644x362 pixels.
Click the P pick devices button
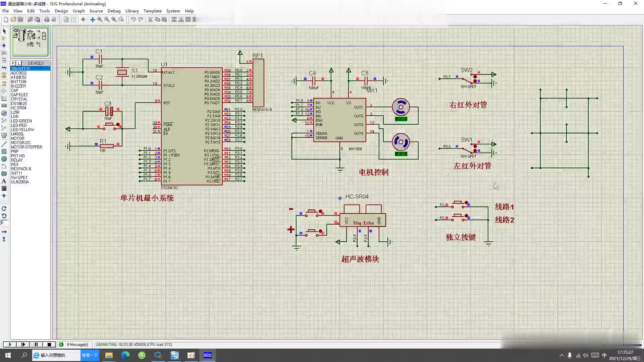13,63
